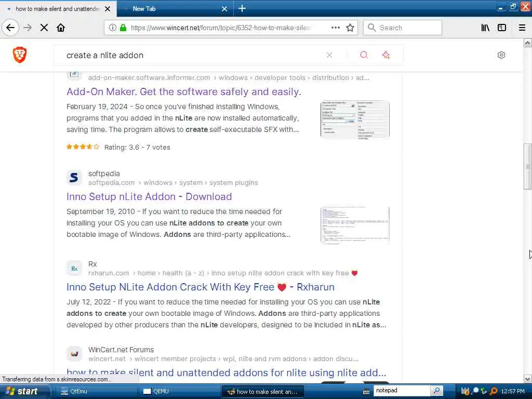This screenshot has height=399, width=532.
Task: Open 'Inno Setup nLite Addon - Download' link
Action: 149,196
